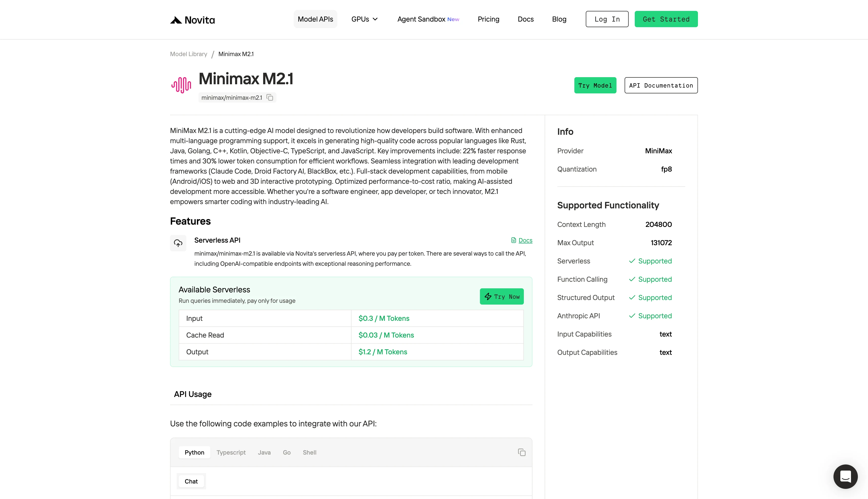Click the MiniMax waveform logo
The image size is (868, 499).
click(181, 85)
